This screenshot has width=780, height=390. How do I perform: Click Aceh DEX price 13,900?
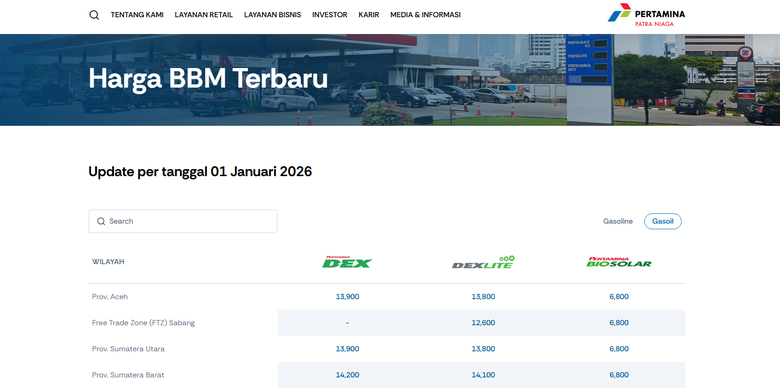[347, 296]
